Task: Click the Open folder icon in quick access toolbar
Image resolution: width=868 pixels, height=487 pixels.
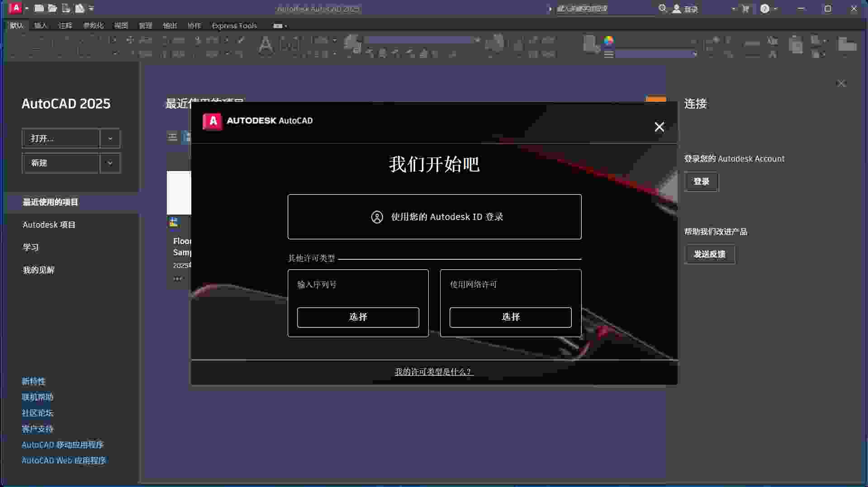Action: point(52,8)
